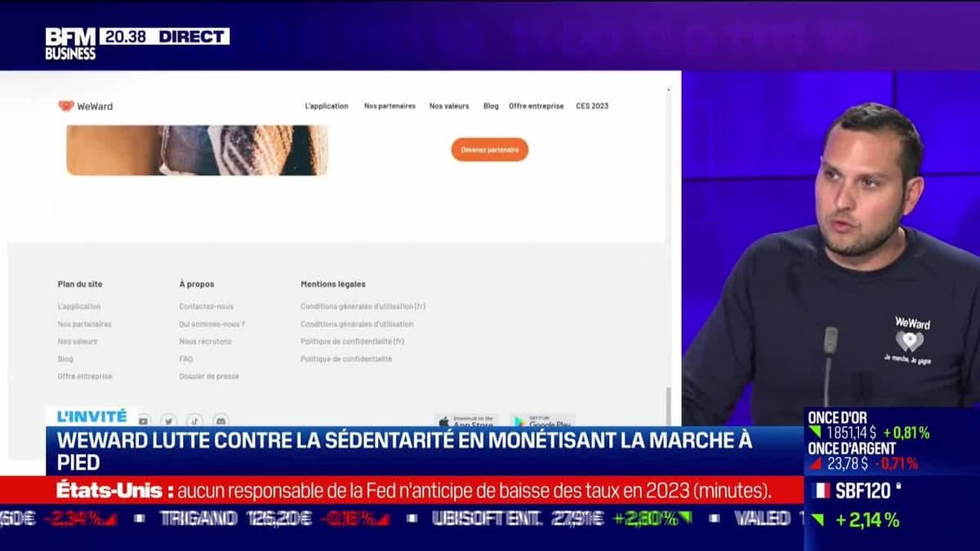Screen dimensions: 980x551
Task: Open the TikTok social icon in footer
Action: point(194,420)
